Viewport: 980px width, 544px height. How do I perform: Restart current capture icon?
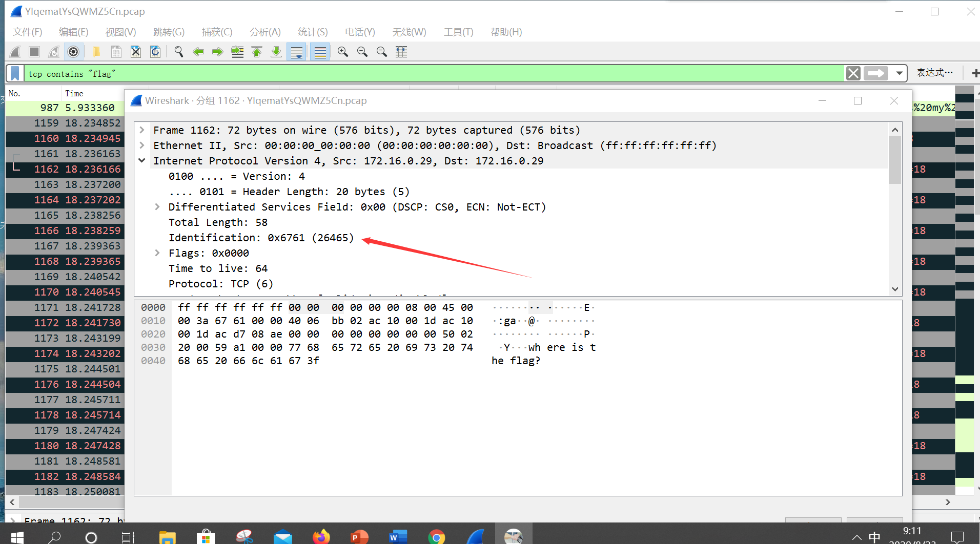(x=54, y=52)
